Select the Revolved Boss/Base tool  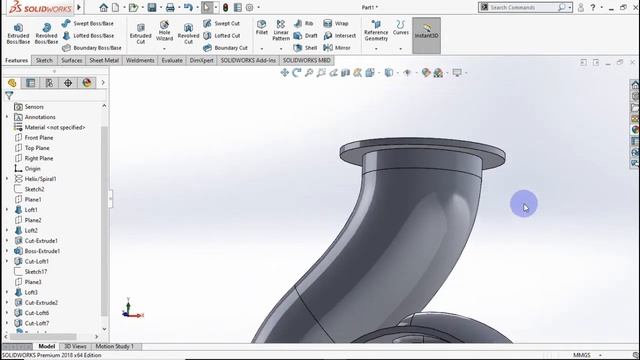(46, 33)
